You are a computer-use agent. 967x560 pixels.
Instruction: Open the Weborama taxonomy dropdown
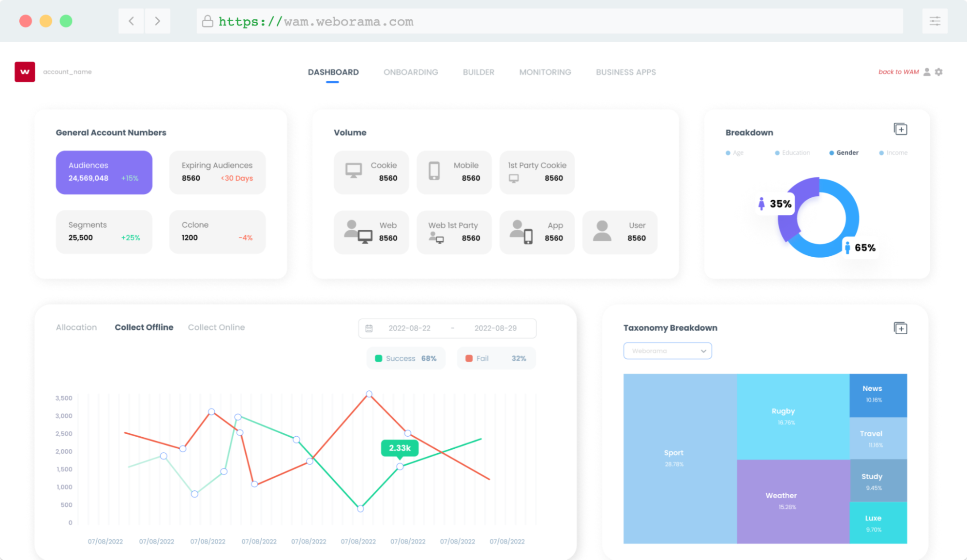click(668, 351)
